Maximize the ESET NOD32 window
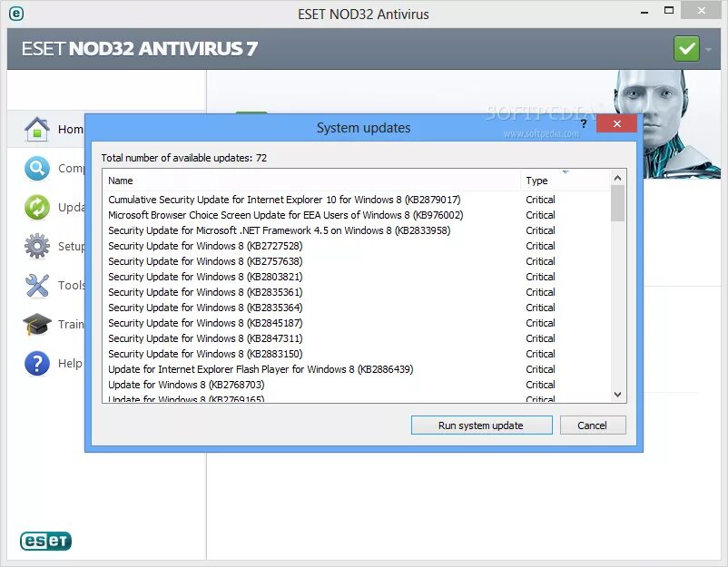 [669, 10]
